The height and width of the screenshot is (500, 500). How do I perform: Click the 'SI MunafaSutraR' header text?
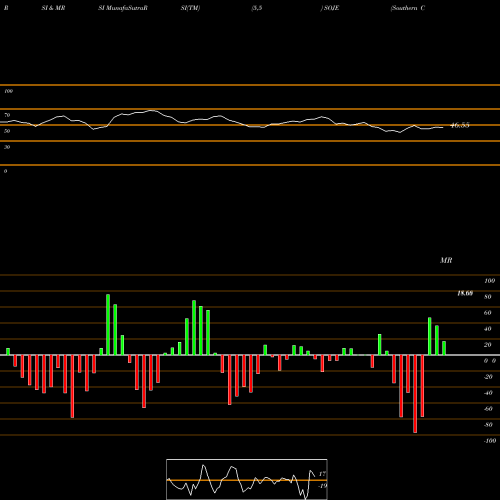[x=123, y=8]
